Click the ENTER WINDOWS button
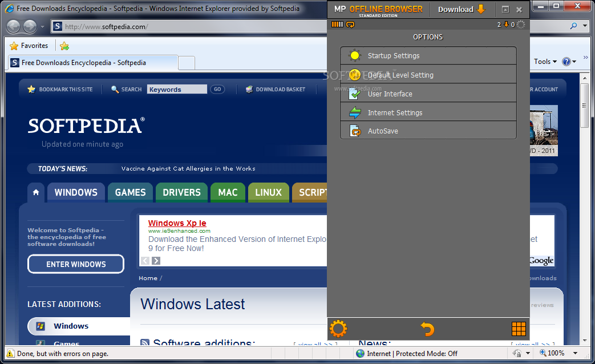Screen dimensions: 595x364 [x=76, y=264]
